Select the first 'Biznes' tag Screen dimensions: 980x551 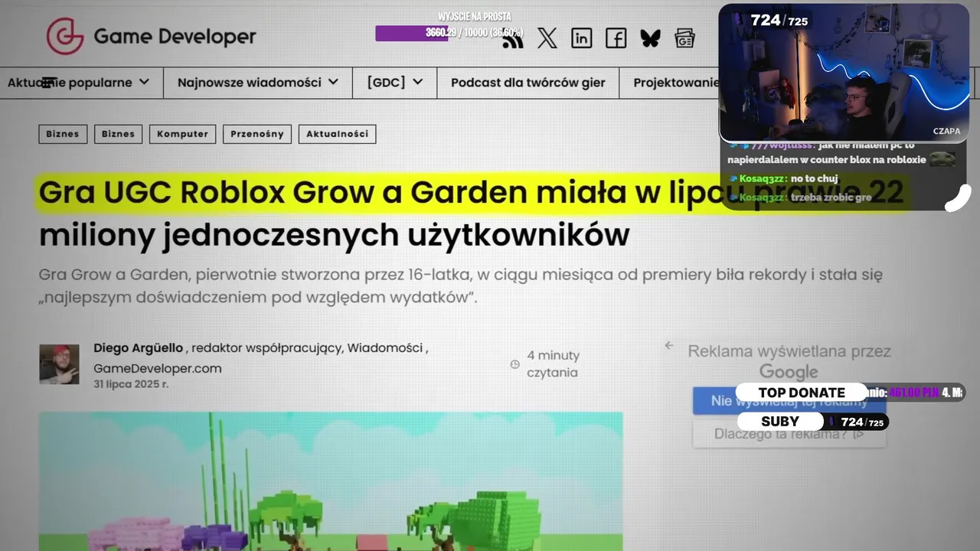point(63,134)
